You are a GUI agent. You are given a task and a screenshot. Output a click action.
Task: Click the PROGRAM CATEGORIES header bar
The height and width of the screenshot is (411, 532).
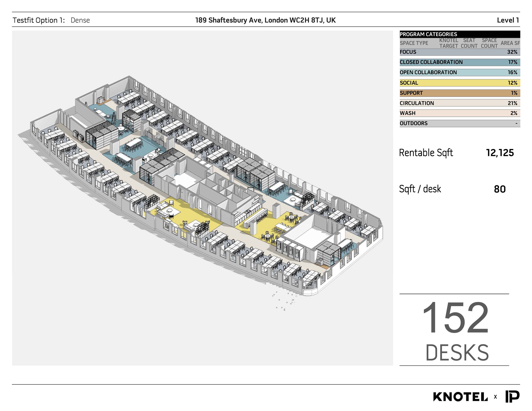coord(460,34)
